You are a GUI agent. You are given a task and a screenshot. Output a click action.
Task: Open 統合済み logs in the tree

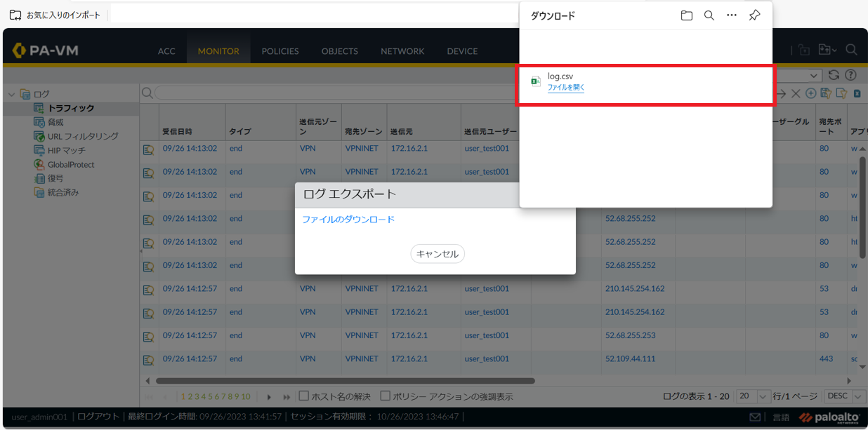pyautogui.click(x=63, y=192)
